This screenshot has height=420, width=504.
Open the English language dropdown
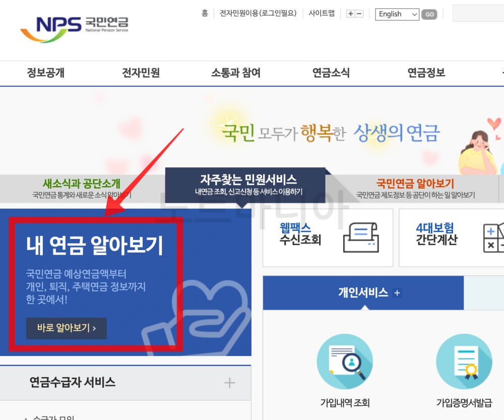(x=397, y=14)
